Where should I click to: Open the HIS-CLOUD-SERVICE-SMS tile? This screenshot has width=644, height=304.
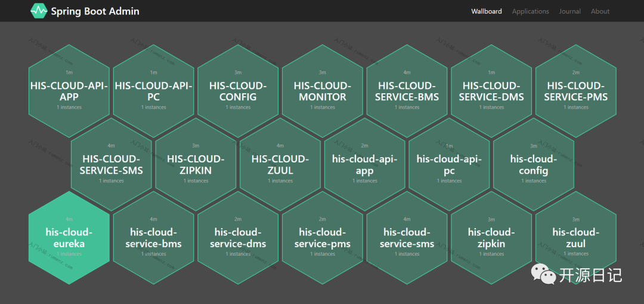click(112, 165)
